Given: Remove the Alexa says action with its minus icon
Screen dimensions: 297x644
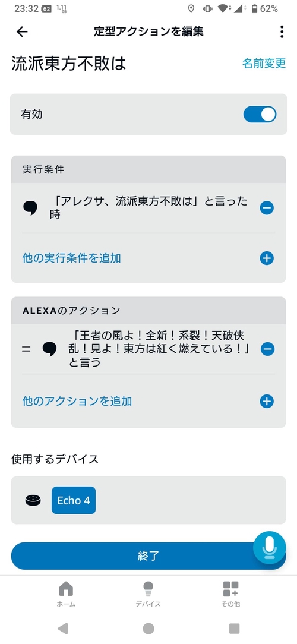Looking at the screenshot, I should point(267,349).
